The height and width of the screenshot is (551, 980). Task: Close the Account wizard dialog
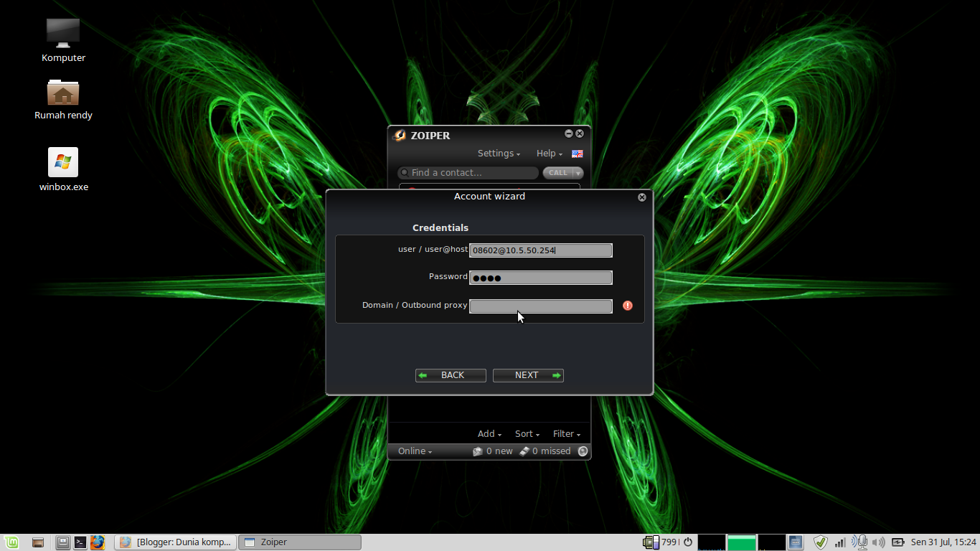coord(642,197)
